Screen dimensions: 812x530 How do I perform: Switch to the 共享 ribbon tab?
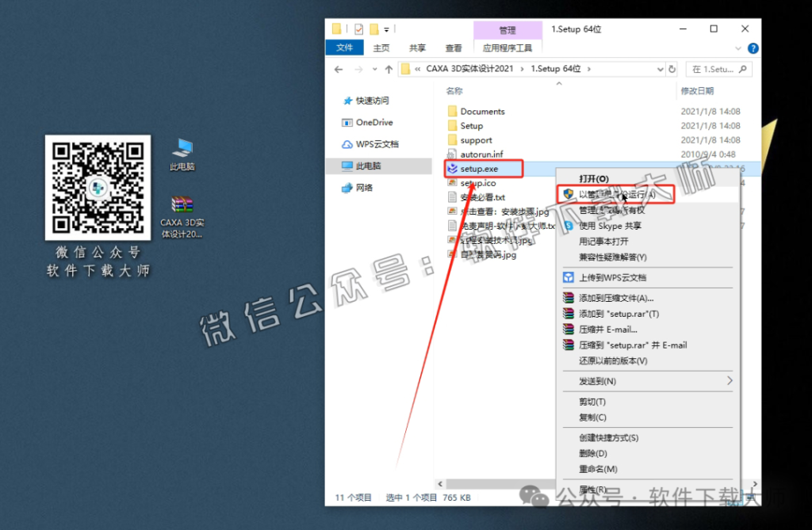tap(417, 48)
